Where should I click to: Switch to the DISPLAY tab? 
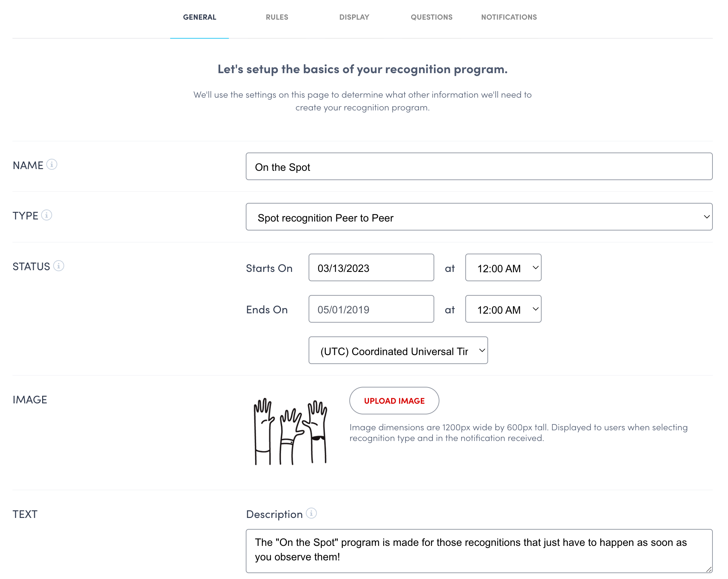click(354, 17)
